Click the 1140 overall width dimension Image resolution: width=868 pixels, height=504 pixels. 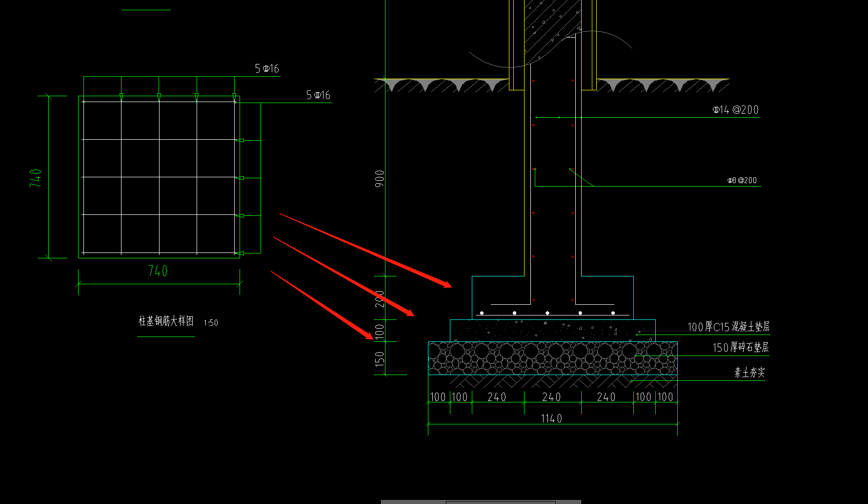[552, 419]
